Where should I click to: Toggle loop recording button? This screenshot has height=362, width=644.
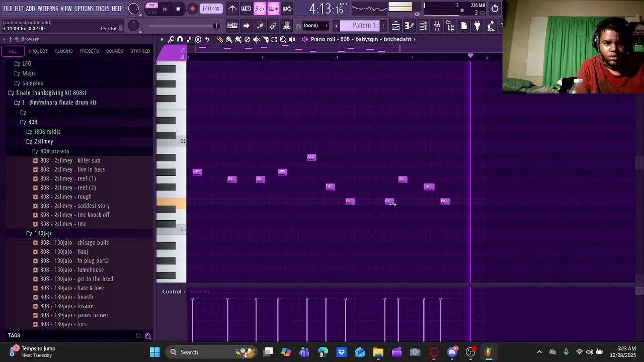[287, 9]
